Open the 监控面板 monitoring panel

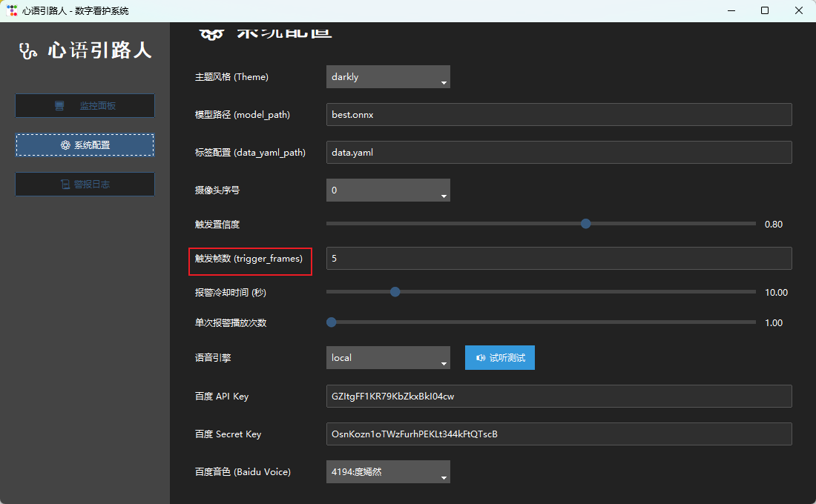[x=85, y=106]
